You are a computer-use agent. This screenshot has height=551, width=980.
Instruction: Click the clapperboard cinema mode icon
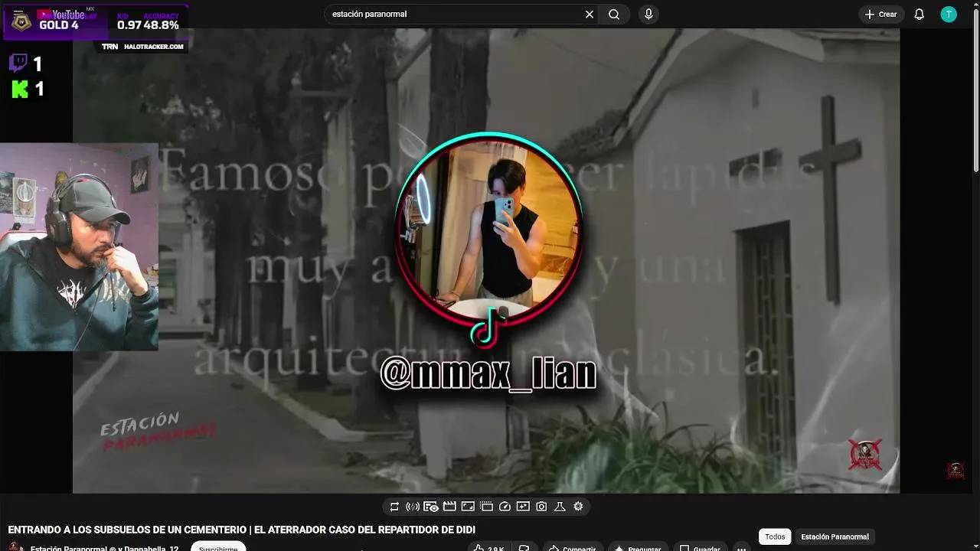(449, 507)
